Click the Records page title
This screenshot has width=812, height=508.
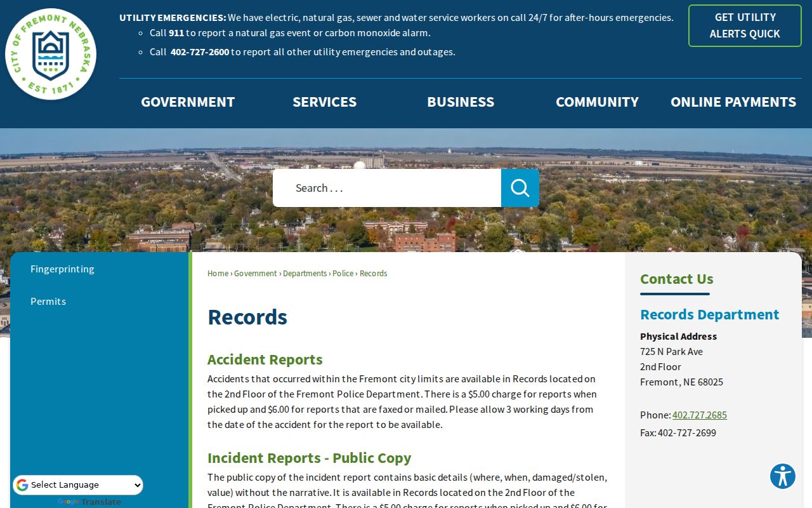247,317
